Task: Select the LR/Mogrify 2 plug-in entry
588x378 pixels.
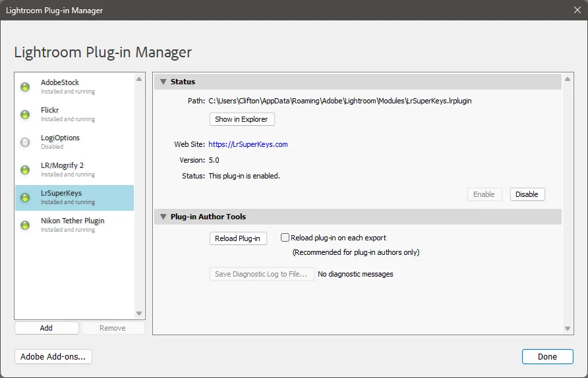Action: tap(74, 170)
